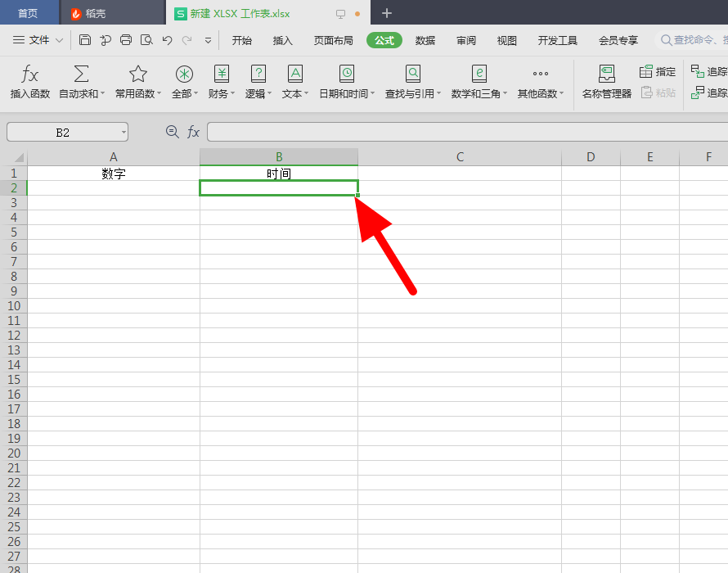Select row 10 header
The height and width of the screenshot is (573, 728).
[x=13, y=306]
